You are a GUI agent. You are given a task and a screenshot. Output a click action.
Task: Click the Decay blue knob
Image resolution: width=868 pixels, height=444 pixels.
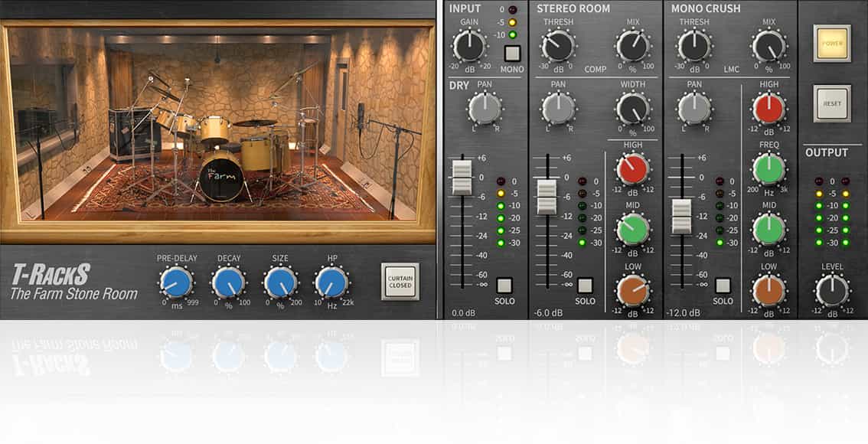point(229,282)
